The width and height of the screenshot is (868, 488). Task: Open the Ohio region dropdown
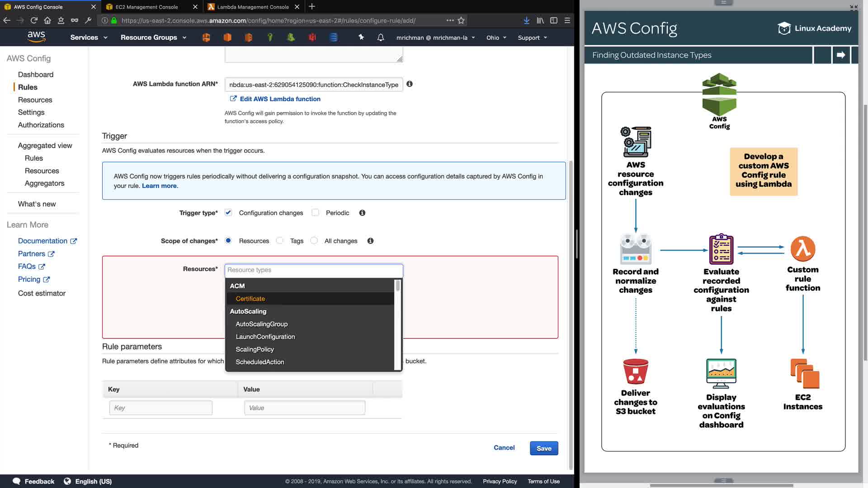pyautogui.click(x=496, y=38)
